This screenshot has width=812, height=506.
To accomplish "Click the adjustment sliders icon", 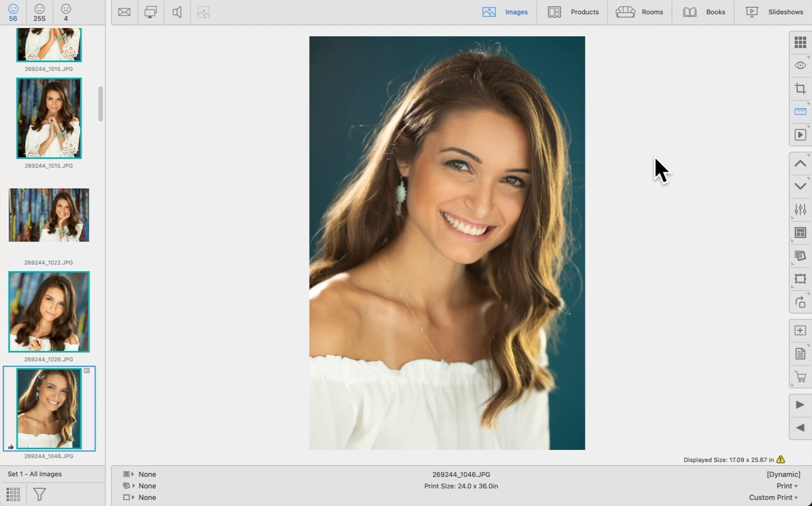I will 800,210.
